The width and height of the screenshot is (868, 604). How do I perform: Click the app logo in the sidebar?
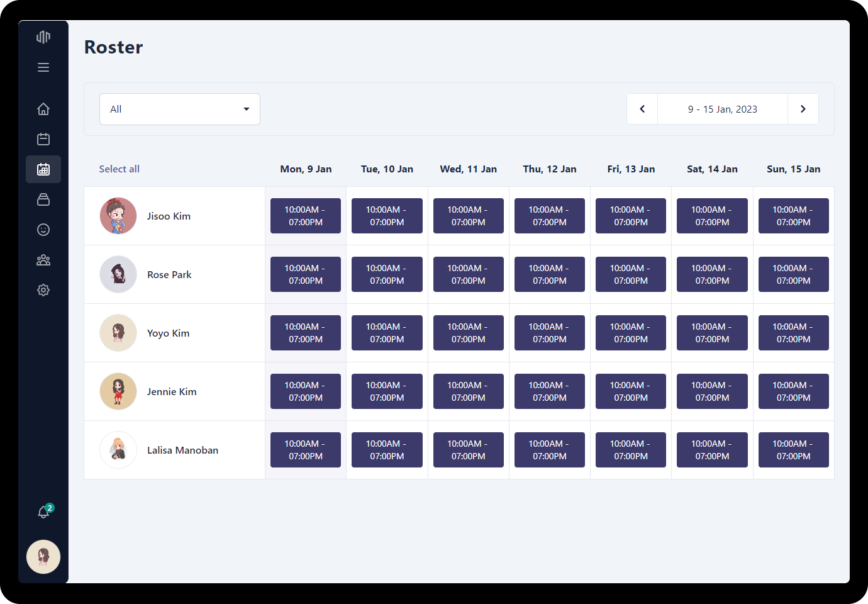pos(43,37)
